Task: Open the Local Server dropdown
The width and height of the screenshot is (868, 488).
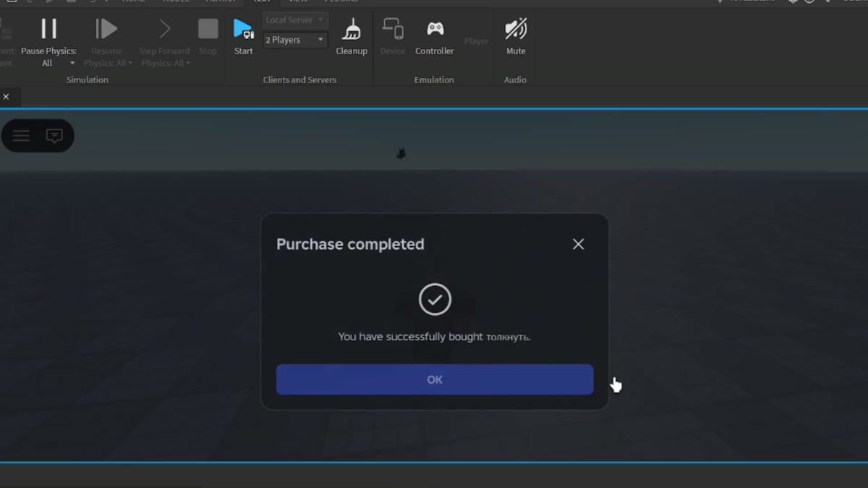Action: pyautogui.click(x=295, y=20)
